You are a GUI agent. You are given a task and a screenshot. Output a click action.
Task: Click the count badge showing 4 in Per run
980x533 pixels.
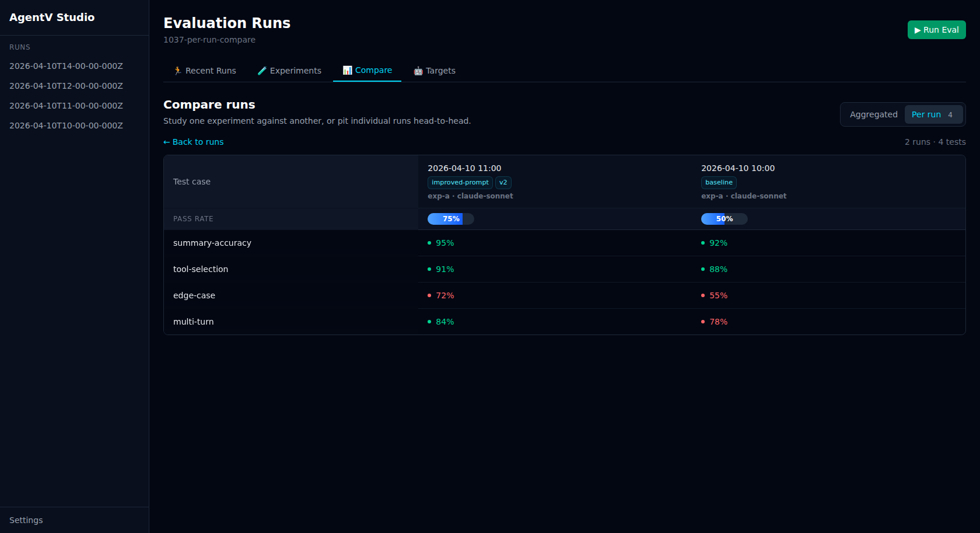coord(951,114)
